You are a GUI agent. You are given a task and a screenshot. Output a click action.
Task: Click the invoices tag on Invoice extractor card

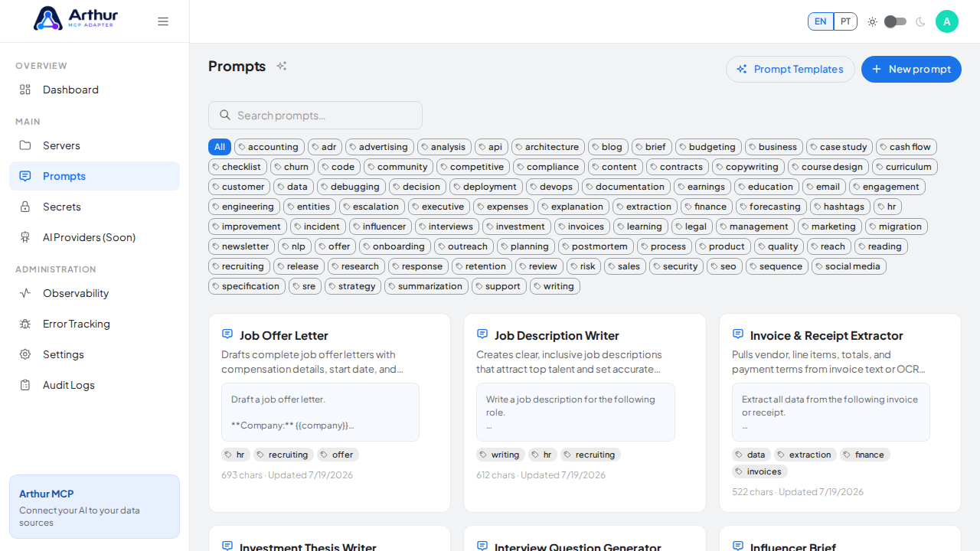coord(759,471)
